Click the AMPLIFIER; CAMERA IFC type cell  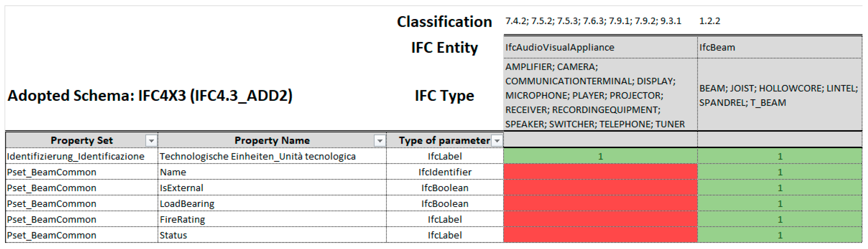pyautogui.click(x=595, y=96)
